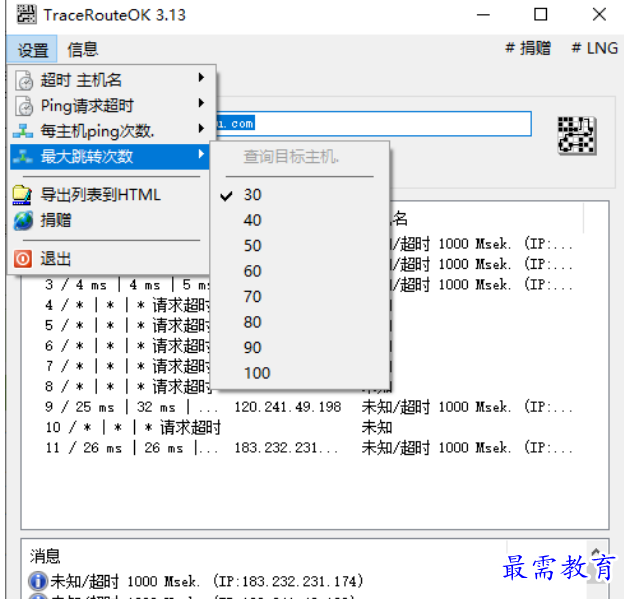The width and height of the screenshot is (624, 599).
Task: Click the message list scroll up arrow
Action: [x=596, y=552]
